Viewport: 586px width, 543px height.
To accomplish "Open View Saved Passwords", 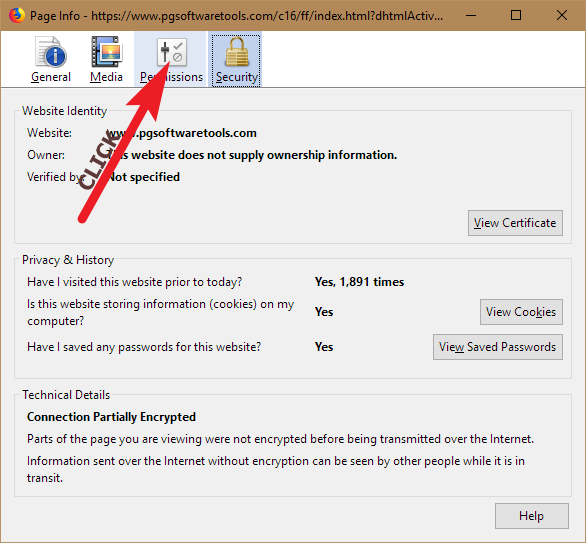I will click(x=498, y=347).
